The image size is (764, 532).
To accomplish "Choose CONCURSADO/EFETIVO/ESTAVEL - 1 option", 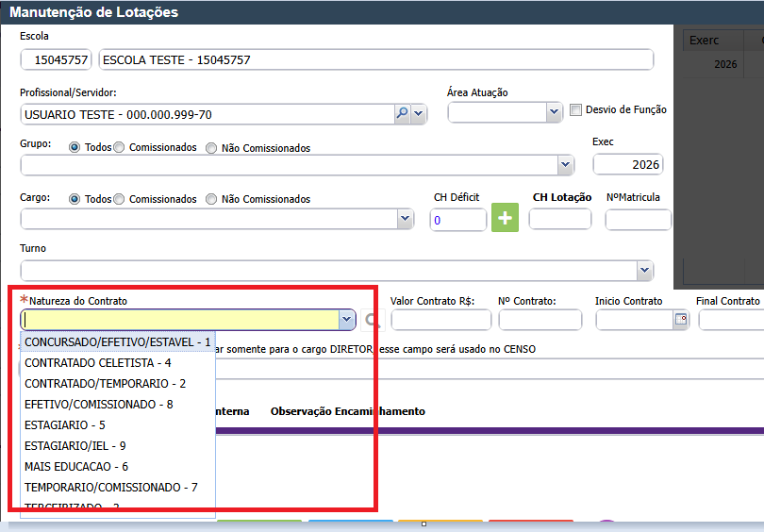I will 118,341.
